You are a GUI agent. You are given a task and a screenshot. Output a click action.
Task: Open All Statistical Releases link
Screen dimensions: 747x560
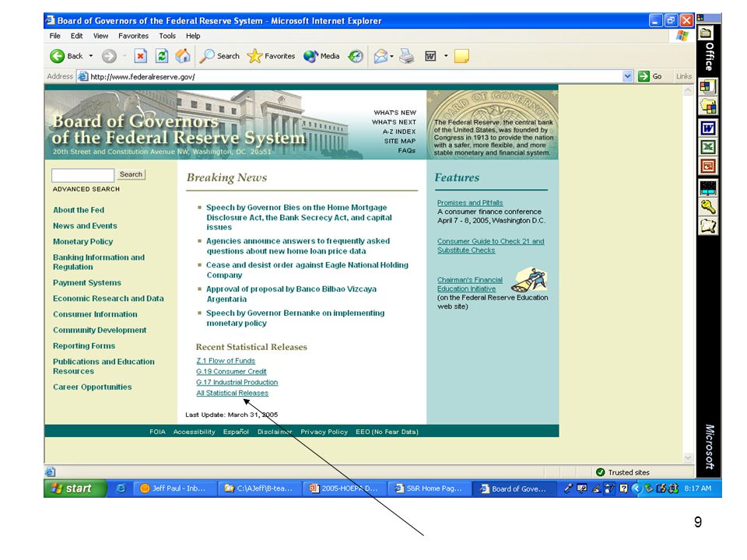[x=233, y=393]
